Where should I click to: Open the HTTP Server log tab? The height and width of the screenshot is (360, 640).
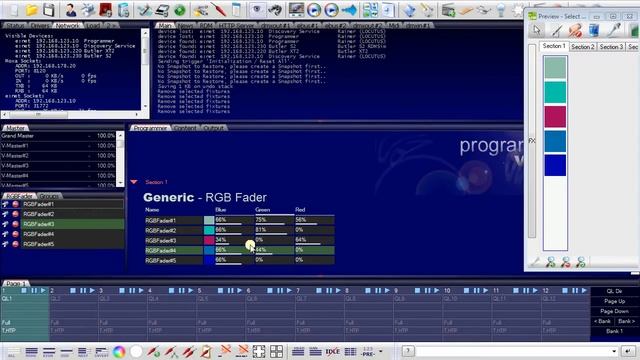point(236,25)
